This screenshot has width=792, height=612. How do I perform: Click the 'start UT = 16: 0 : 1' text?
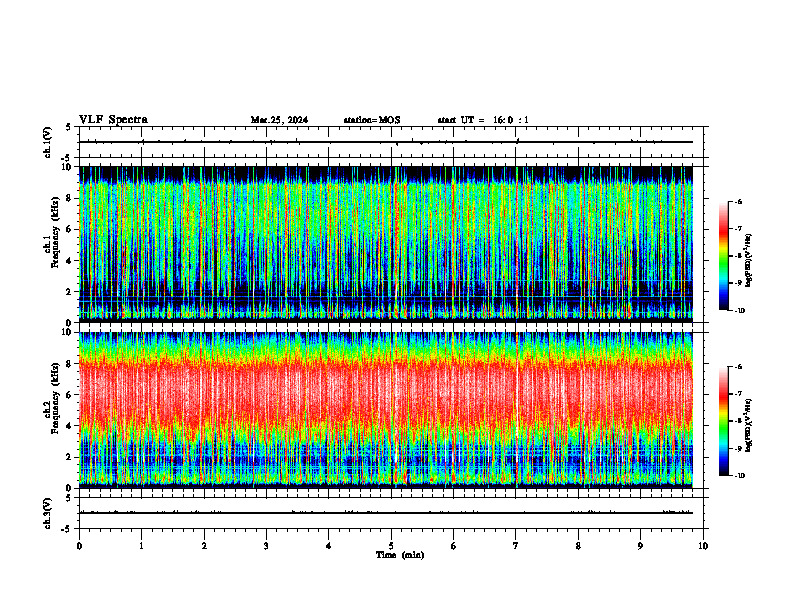pos(483,120)
